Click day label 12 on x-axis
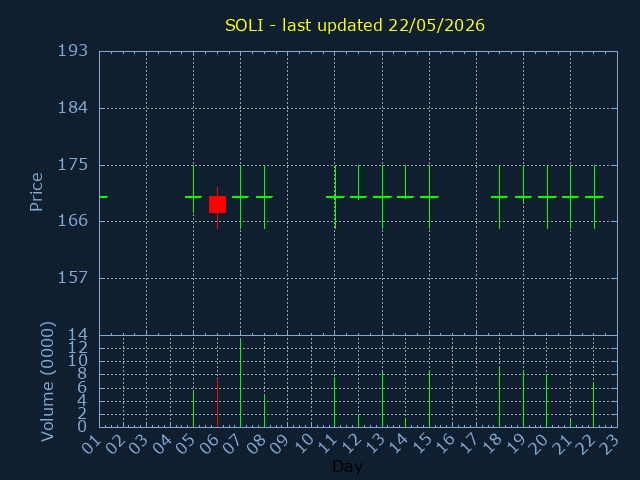Image resolution: width=640 pixels, height=480 pixels. [x=351, y=443]
